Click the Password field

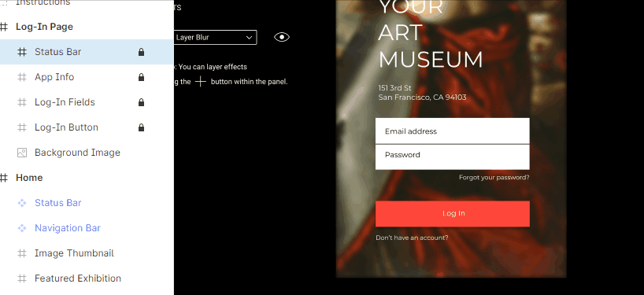452,157
